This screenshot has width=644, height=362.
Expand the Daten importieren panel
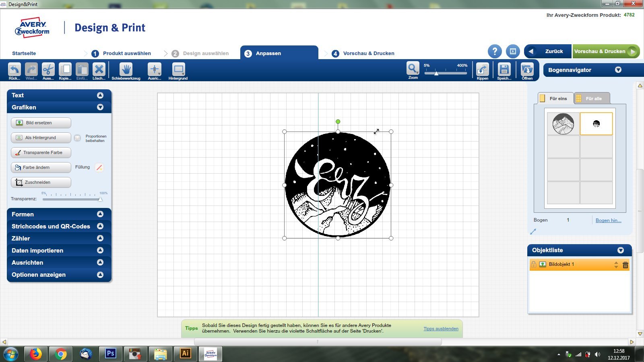point(100,250)
